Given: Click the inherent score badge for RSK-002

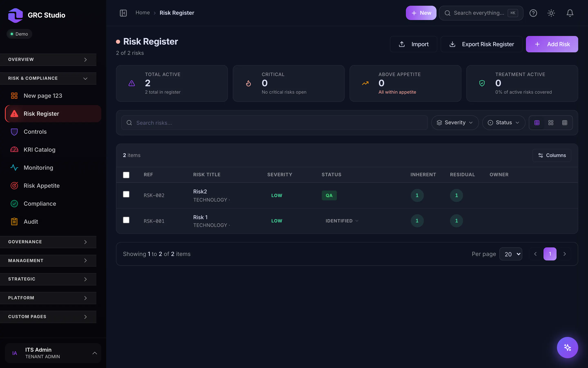Looking at the screenshot, I should 417,195.
